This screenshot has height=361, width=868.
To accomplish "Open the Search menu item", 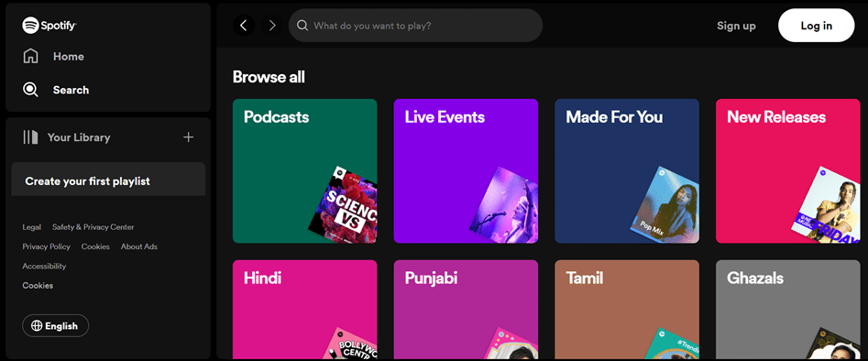I will (71, 90).
